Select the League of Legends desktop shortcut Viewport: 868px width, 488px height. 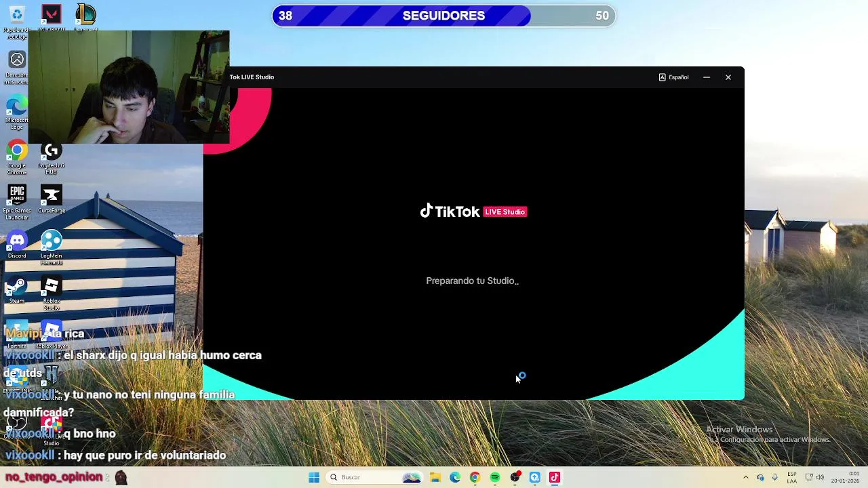click(x=85, y=17)
